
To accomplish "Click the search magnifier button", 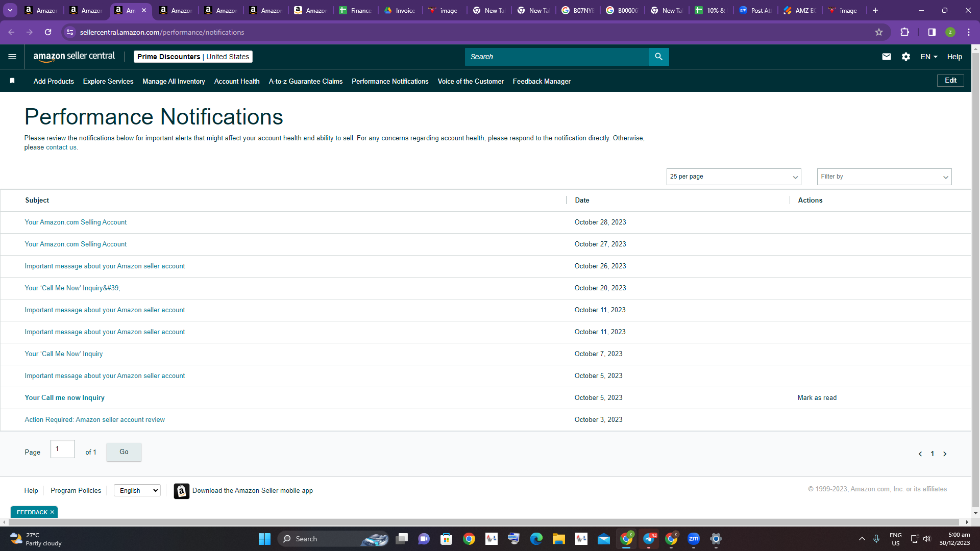I will pyautogui.click(x=658, y=57).
